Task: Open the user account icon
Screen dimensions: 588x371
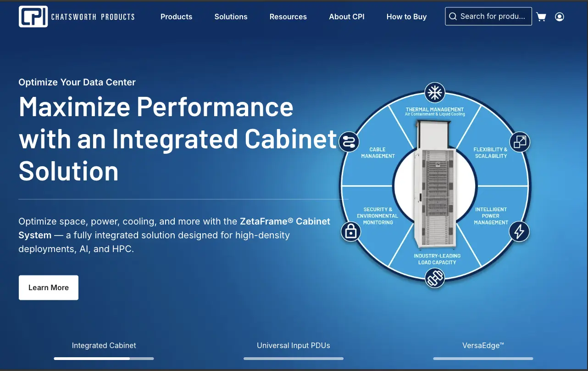Action: [560, 17]
